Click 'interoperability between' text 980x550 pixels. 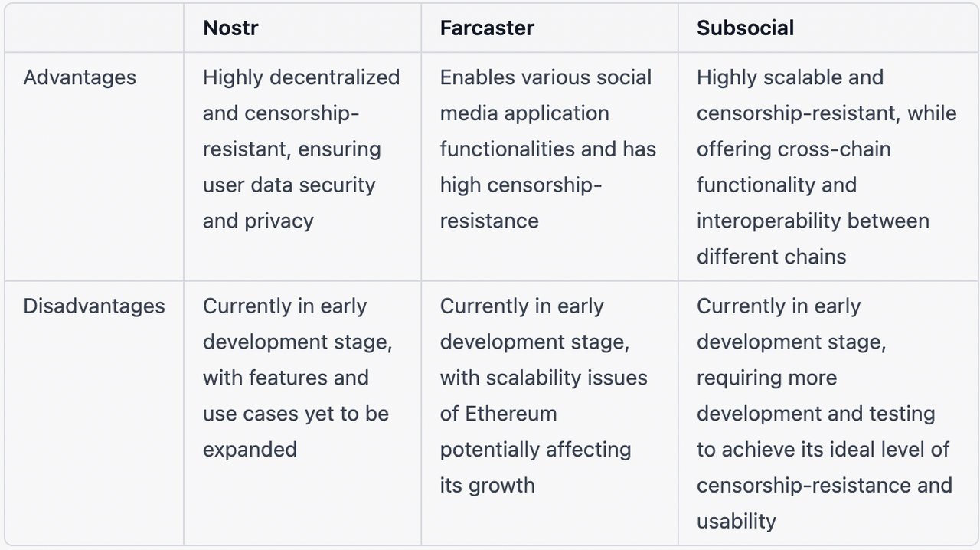(x=813, y=221)
